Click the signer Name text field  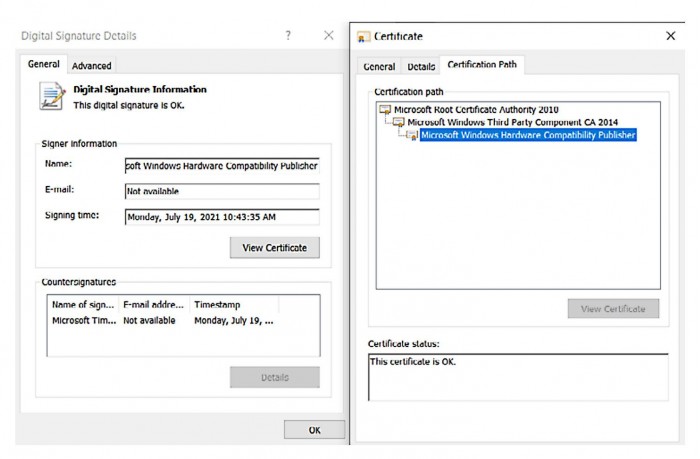coord(221,165)
